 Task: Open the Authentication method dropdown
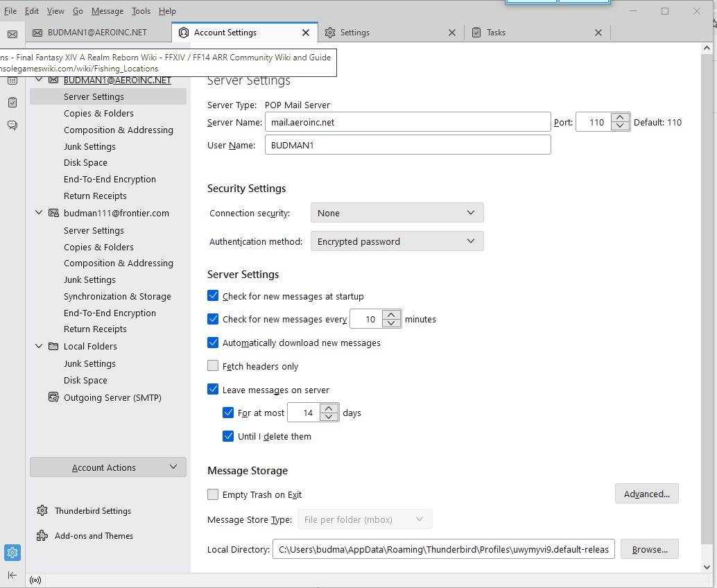click(397, 241)
